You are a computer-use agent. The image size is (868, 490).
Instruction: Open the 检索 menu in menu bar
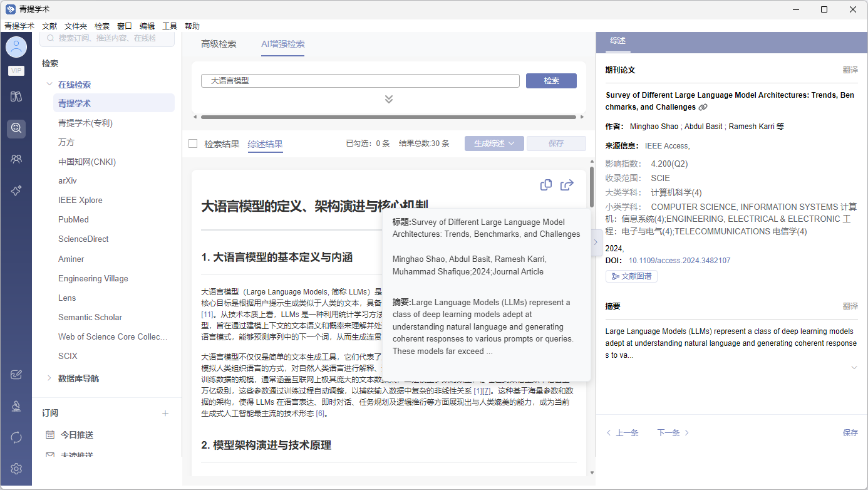102,26
